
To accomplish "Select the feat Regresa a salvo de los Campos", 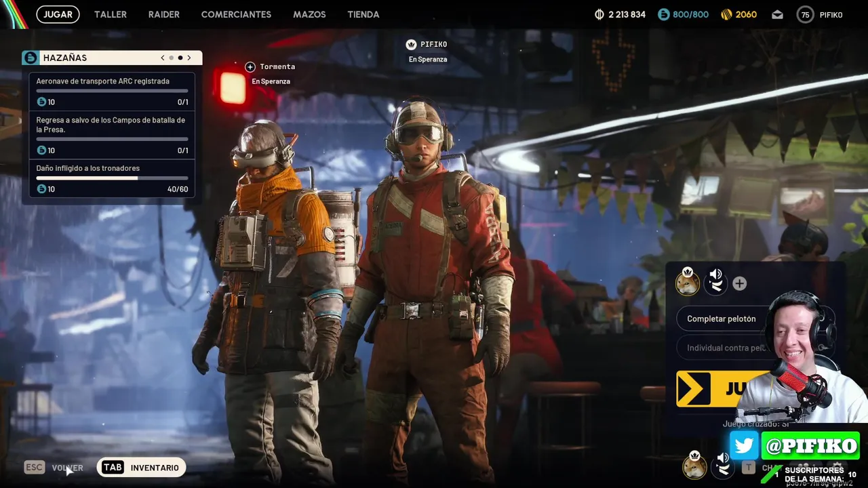I will pos(112,135).
